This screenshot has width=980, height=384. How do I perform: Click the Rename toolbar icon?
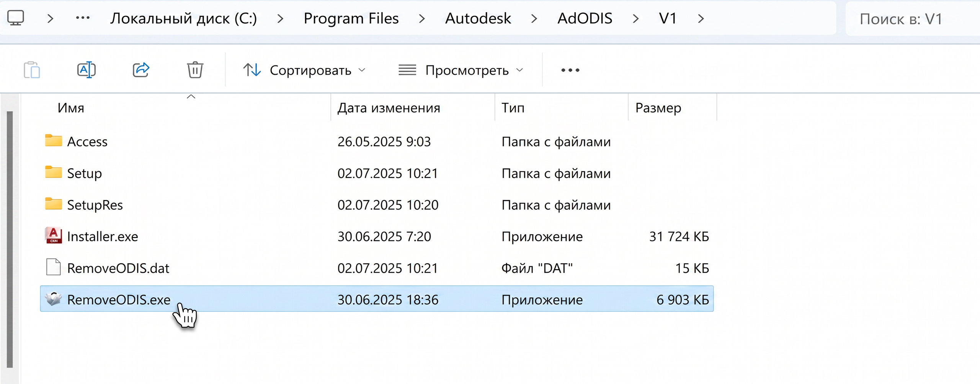87,70
